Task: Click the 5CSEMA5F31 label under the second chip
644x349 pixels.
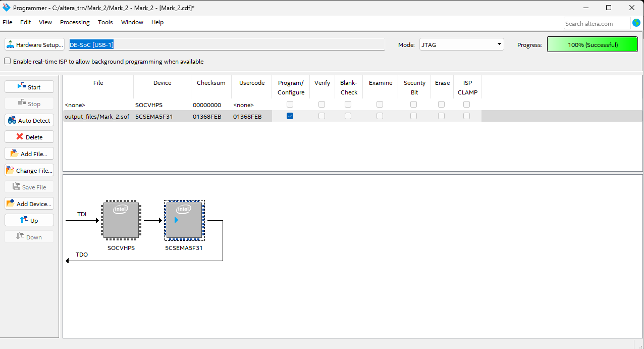Action: (184, 248)
